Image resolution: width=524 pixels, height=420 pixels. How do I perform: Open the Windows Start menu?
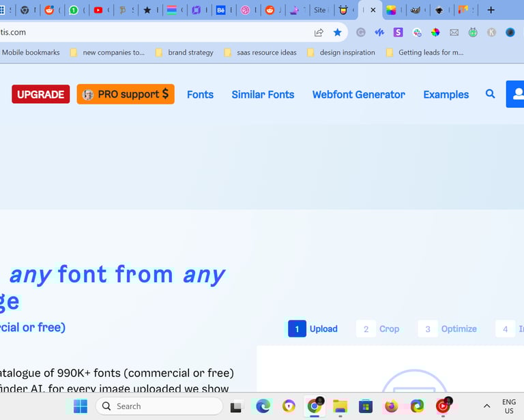point(81,406)
